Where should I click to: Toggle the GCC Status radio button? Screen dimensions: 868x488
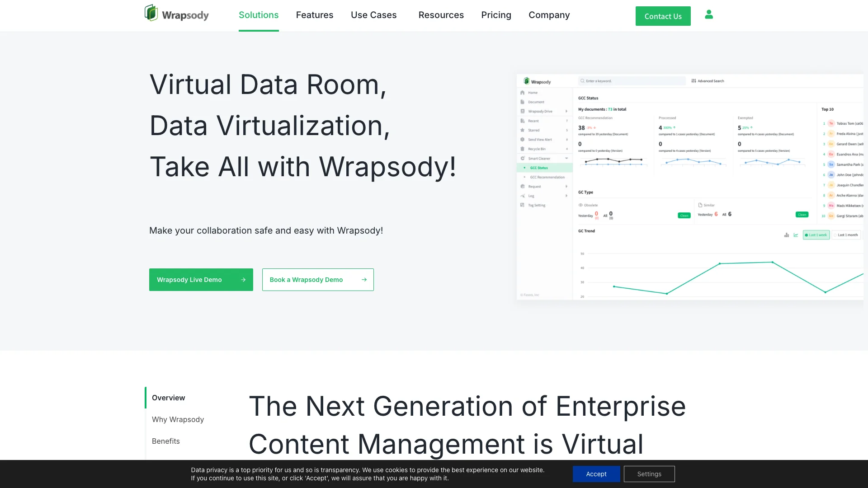click(x=524, y=168)
